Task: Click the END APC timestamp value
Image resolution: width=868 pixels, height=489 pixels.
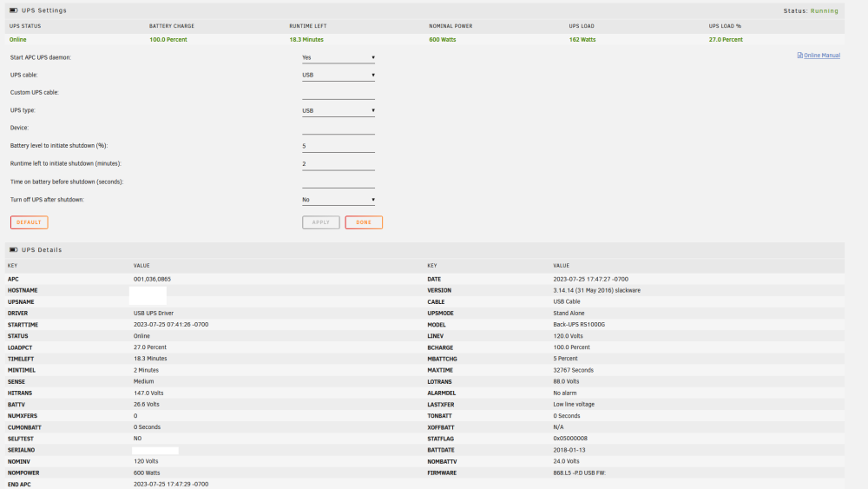Action: pyautogui.click(x=171, y=484)
